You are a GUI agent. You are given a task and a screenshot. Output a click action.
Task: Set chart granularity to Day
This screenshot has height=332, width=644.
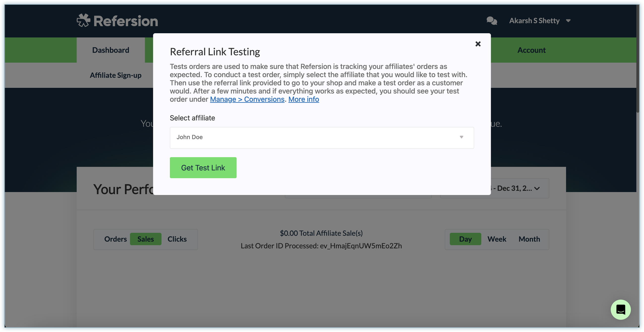tap(465, 239)
